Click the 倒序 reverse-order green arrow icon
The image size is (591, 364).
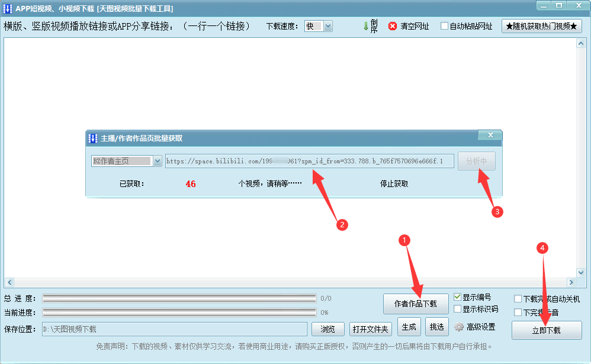pos(367,26)
